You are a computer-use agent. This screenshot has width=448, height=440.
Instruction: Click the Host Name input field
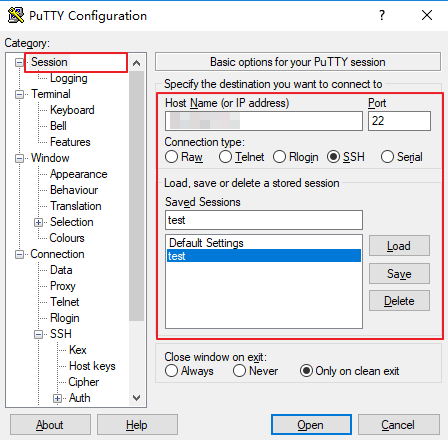coord(264,121)
